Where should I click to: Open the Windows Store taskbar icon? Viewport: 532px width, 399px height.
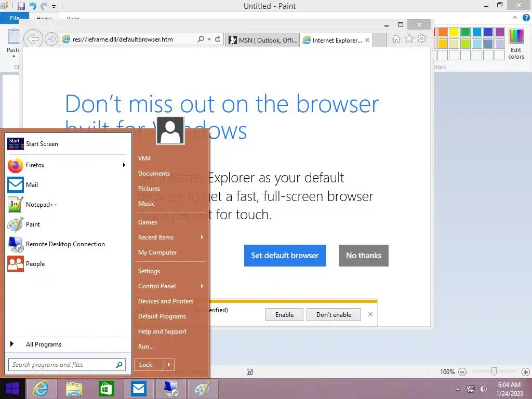point(106,389)
